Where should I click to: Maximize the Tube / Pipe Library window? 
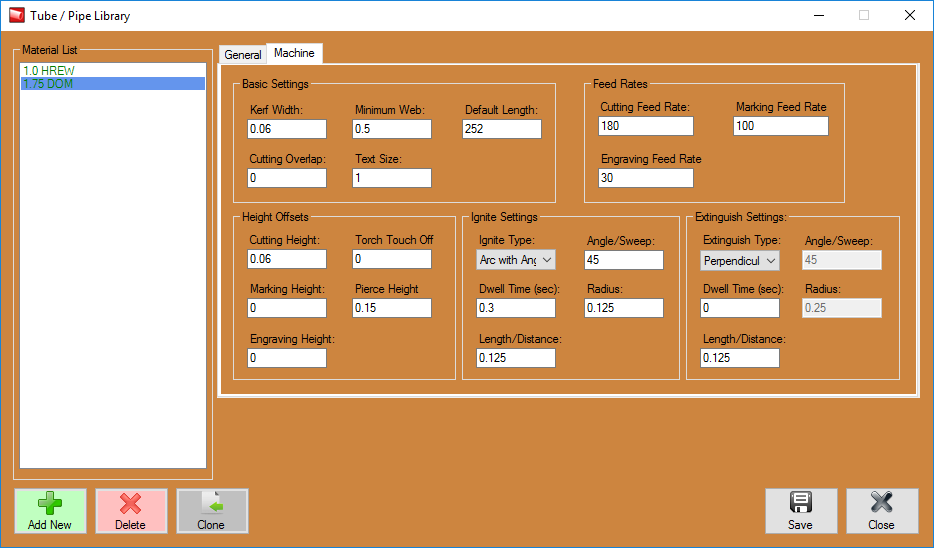pyautogui.click(x=863, y=16)
